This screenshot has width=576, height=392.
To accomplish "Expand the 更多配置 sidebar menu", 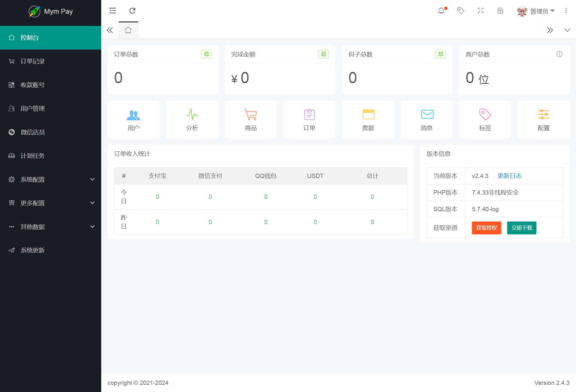I will pos(50,203).
